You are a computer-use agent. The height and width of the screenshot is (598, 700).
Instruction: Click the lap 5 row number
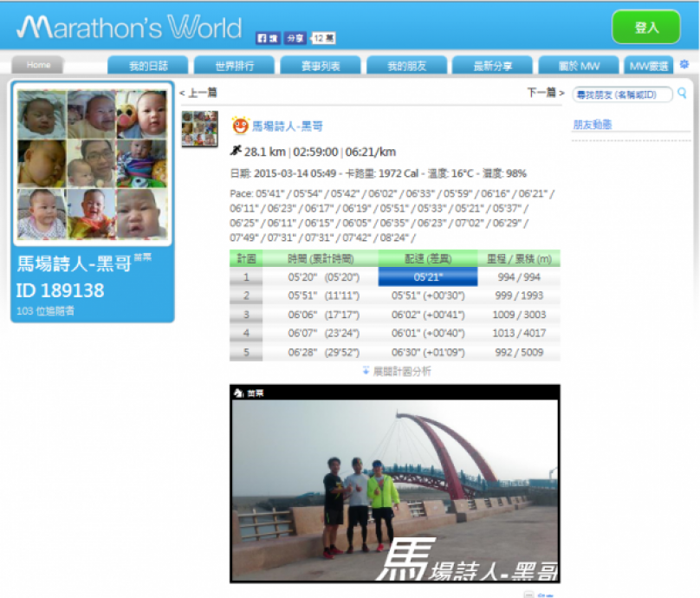(x=246, y=353)
